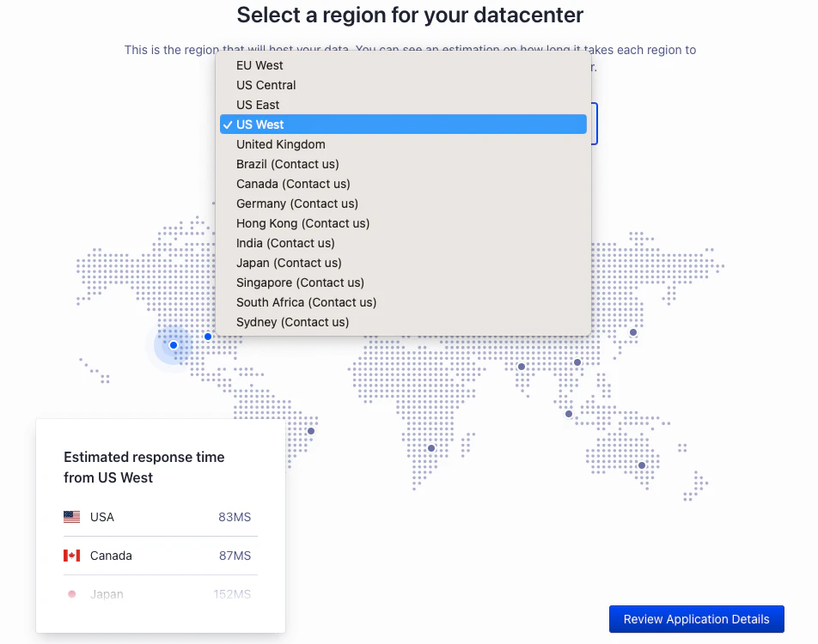
Task: Click the 87MS response time value
Action: [x=235, y=556]
